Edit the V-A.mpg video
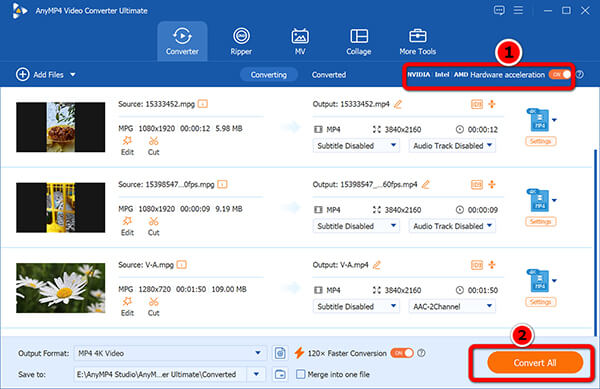This screenshot has height=389, width=600. pos(127,306)
